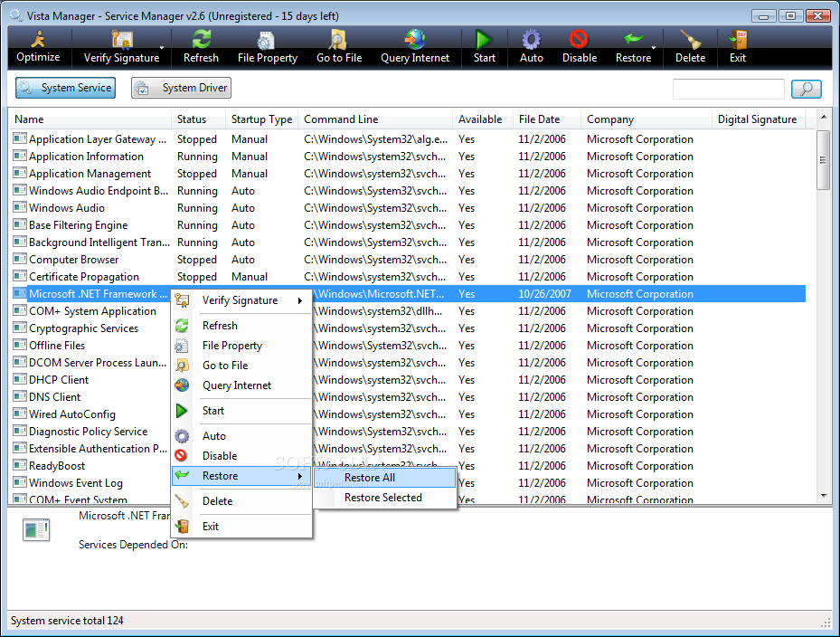Choose Auto in the context menu
Image resolution: width=840 pixels, height=637 pixels.
[241, 436]
